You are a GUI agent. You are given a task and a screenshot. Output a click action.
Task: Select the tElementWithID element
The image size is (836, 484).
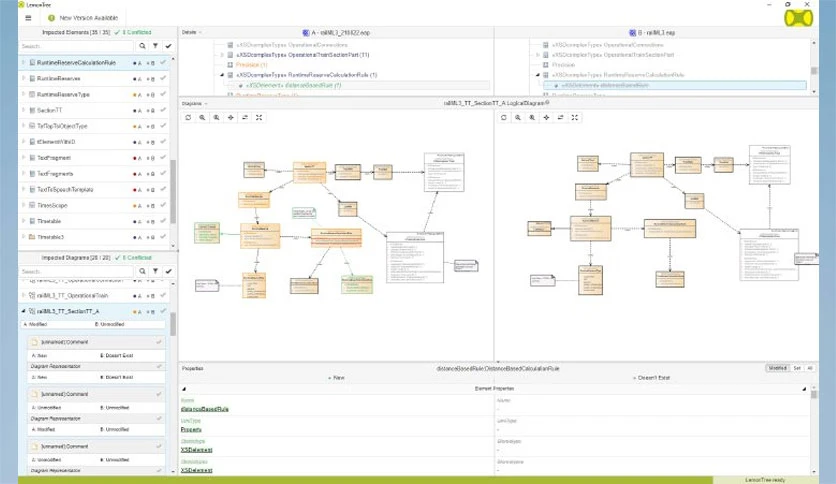click(56, 142)
